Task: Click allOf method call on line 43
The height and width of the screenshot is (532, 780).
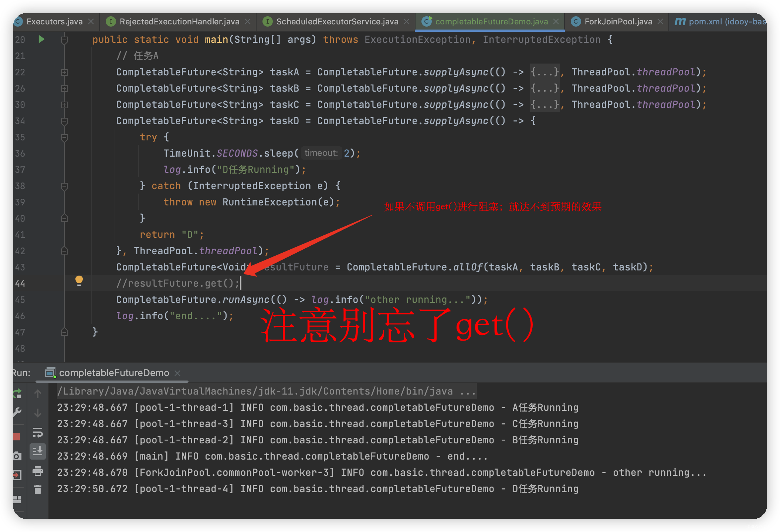Action: click(468, 267)
